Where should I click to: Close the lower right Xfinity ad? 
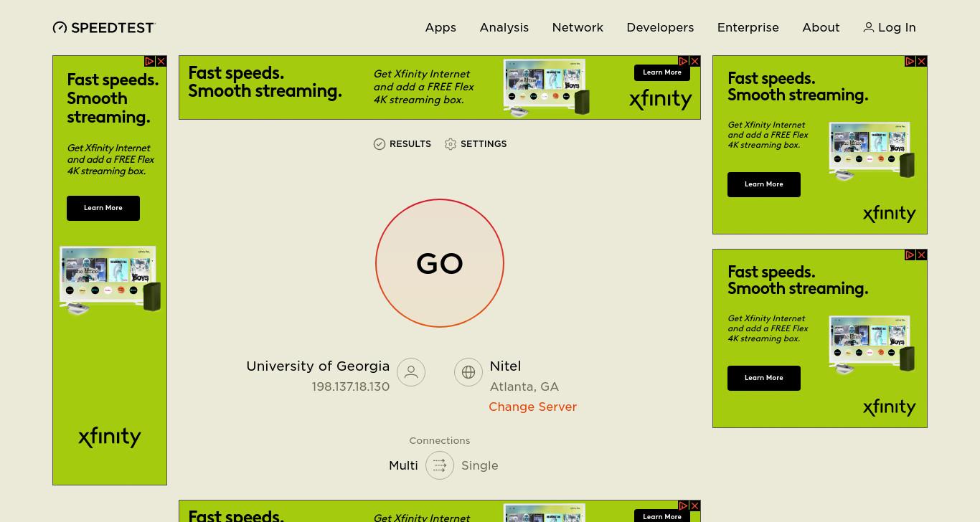coord(921,255)
